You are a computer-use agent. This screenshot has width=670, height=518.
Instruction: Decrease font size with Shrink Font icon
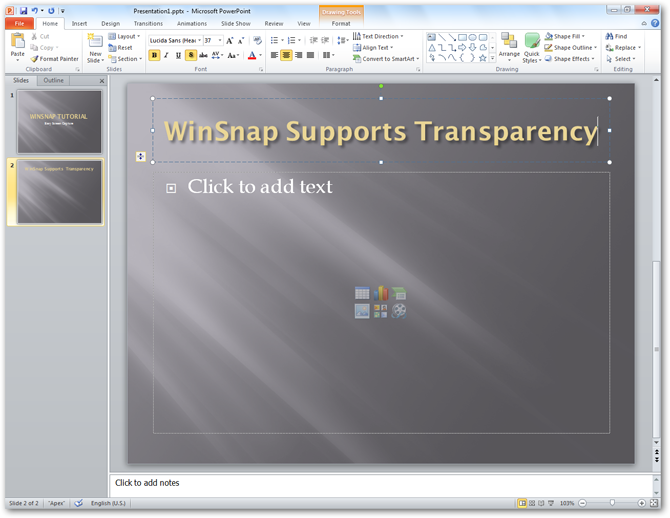point(241,41)
